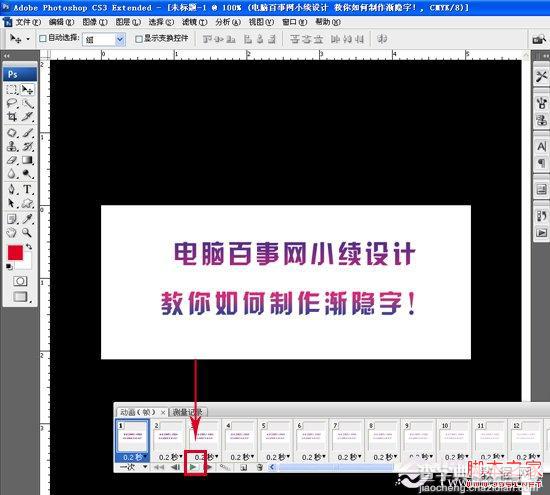This screenshot has width=550, height=495.
Task: Select the Blur tool
Action: 12,174
